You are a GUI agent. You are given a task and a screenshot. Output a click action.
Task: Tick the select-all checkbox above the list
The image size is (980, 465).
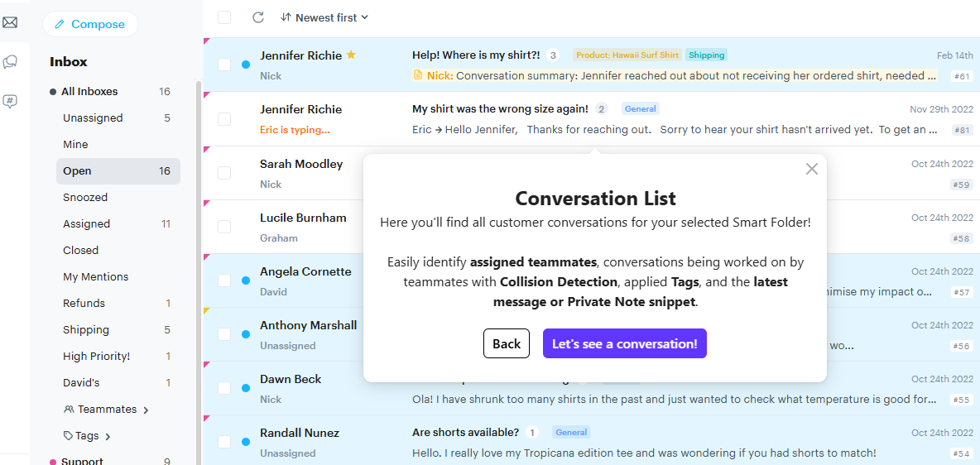click(x=224, y=17)
